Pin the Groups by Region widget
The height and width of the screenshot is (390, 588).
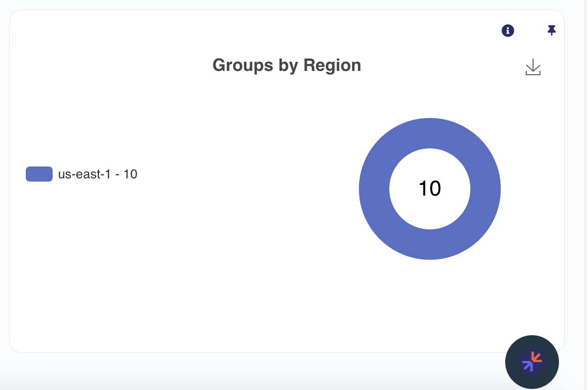(551, 30)
